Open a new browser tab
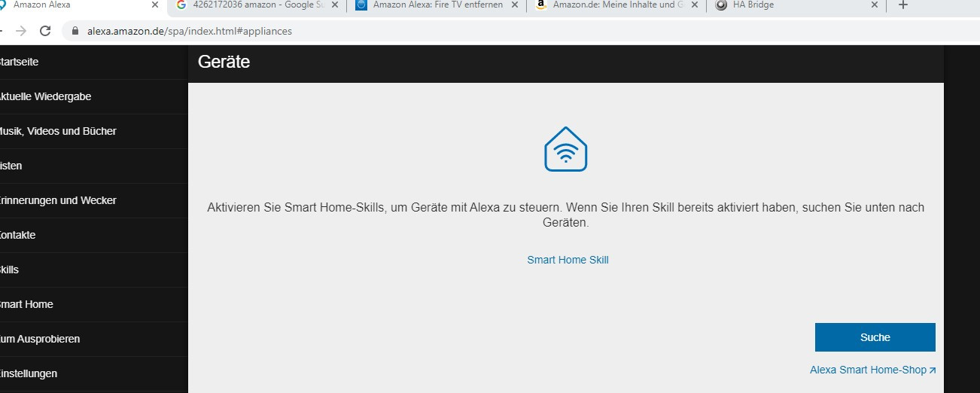 click(903, 5)
